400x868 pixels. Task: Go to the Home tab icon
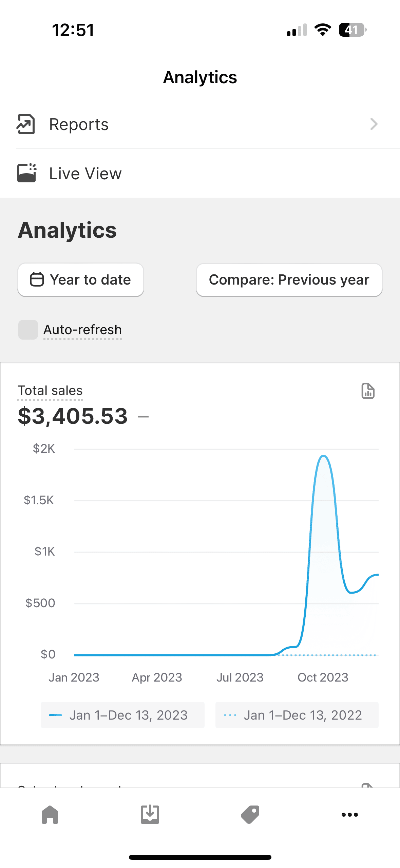click(x=50, y=814)
